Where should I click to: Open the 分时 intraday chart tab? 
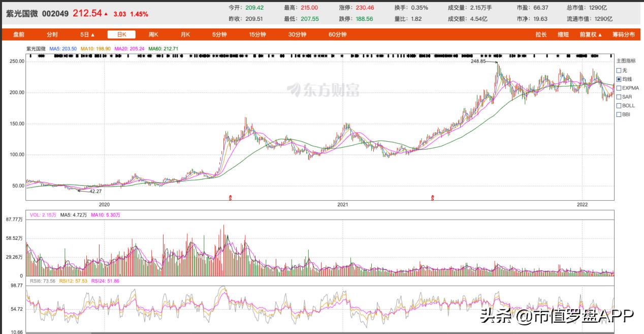point(52,35)
